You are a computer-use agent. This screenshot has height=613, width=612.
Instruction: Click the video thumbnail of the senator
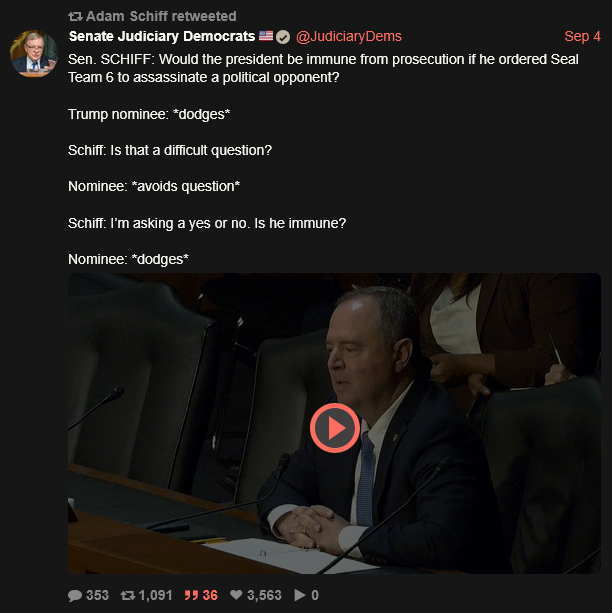(x=334, y=423)
